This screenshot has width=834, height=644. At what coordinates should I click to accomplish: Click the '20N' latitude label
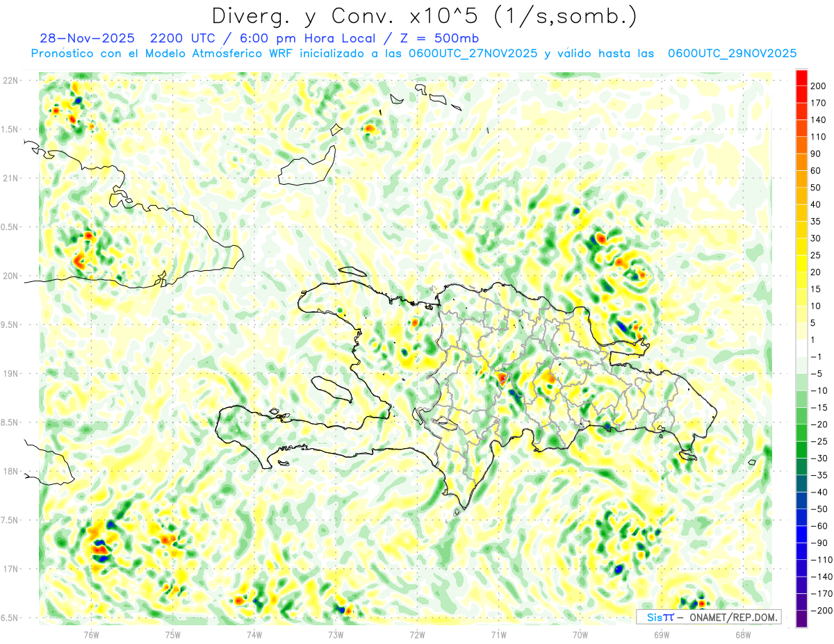pos(10,276)
